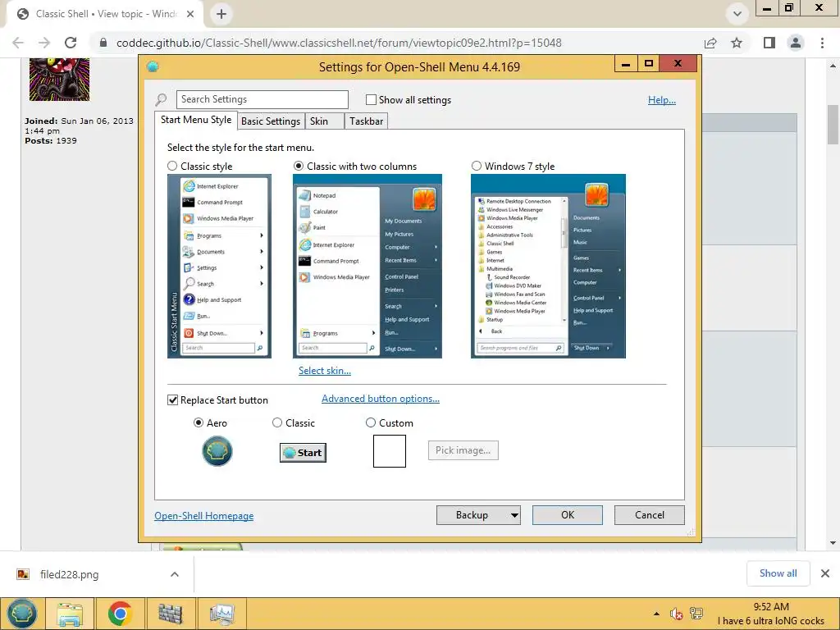
Task: Click the Classic Start button image
Action: pyautogui.click(x=304, y=453)
